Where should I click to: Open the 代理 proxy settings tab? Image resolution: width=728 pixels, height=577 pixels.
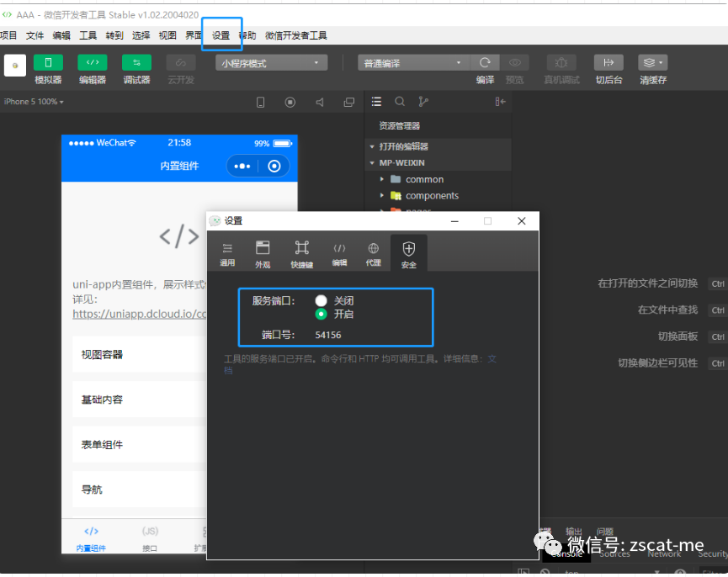point(373,250)
